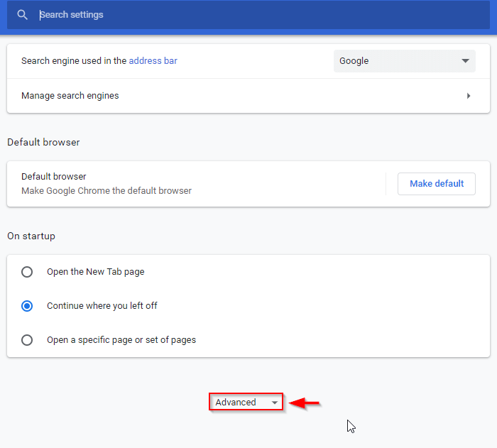Click the Open the New Tab page label text
The height and width of the screenshot is (448, 497).
click(x=96, y=272)
